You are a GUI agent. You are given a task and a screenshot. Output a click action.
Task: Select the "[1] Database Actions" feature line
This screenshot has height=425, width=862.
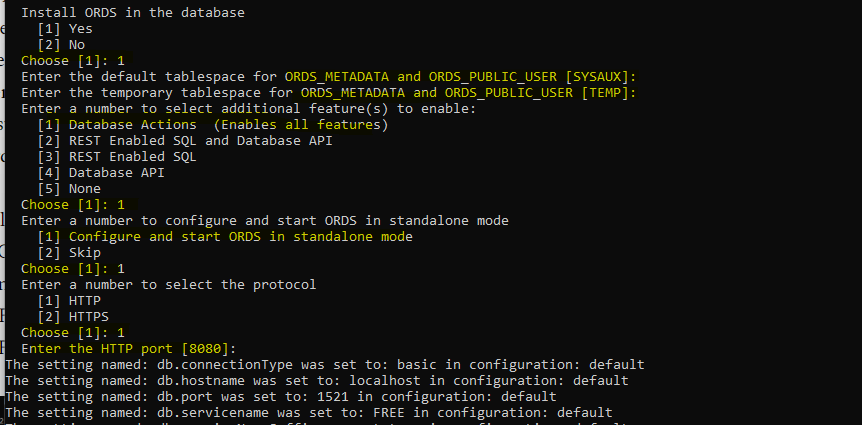tap(212, 125)
